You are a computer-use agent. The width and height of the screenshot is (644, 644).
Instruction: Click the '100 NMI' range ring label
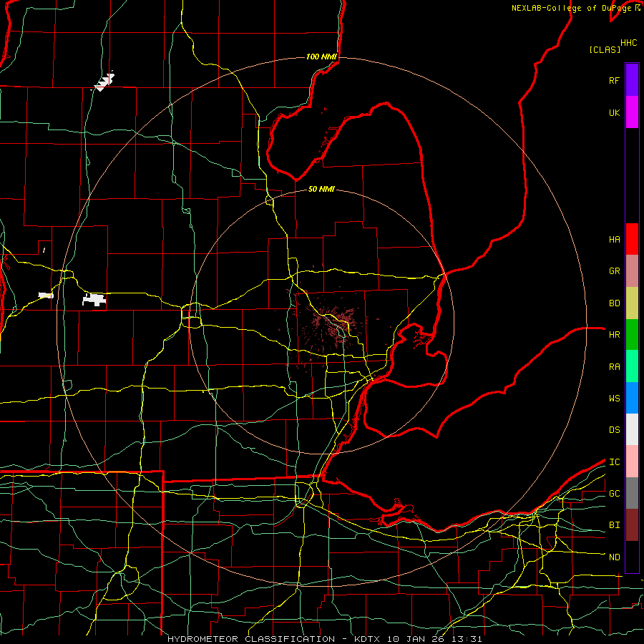pyautogui.click(x=321, y=57)
